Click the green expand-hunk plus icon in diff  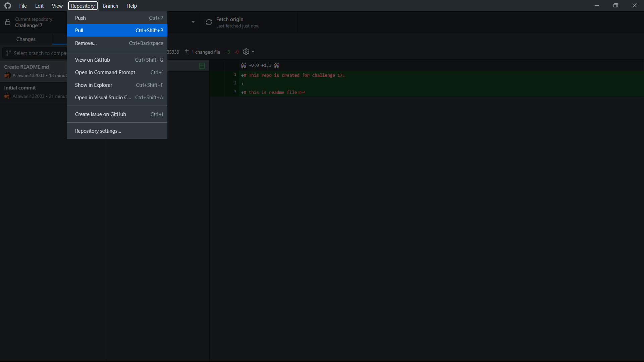tap(202, 65)
